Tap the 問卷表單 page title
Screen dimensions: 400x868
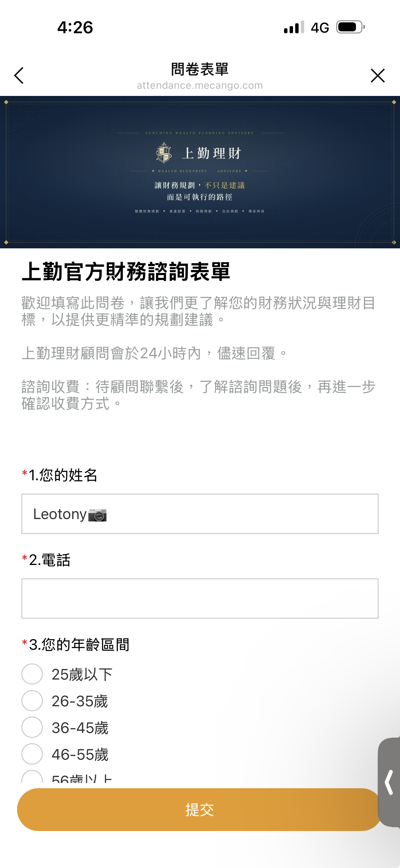[x=200, y=69]
